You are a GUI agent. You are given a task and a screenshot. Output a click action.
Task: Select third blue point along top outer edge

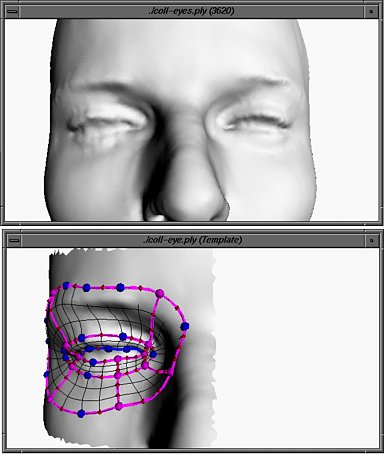tap(120, 287)
